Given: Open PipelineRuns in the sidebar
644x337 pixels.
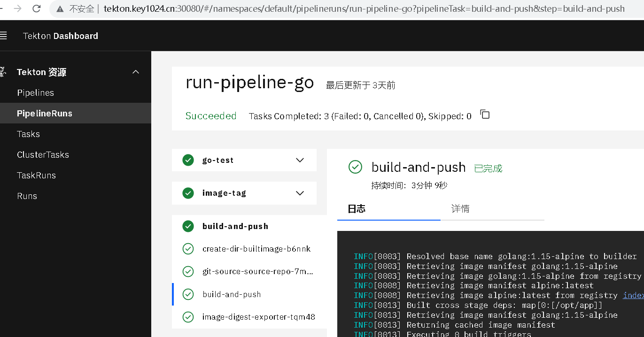Looking at the screenshot, I should click(76, 113).
